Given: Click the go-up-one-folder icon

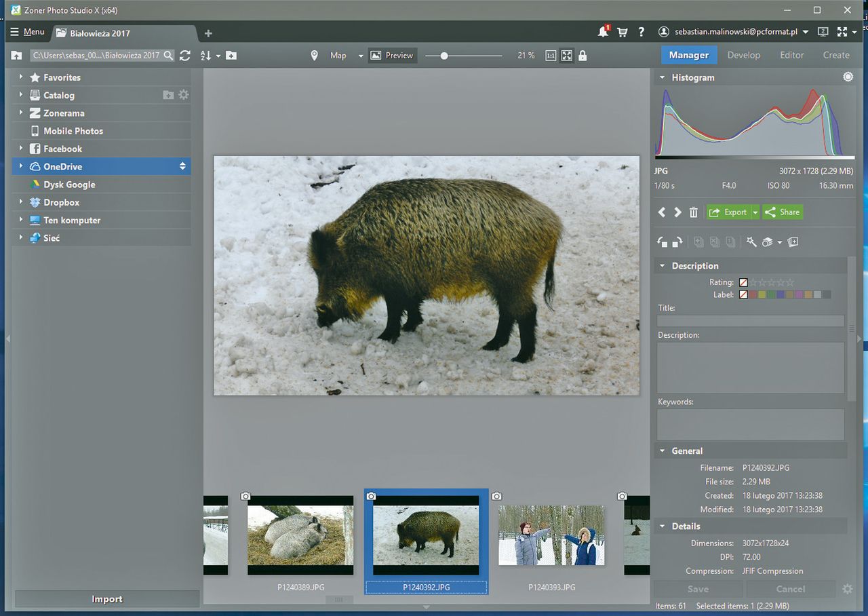Looking at the screenshot, I should pos(17,56).
